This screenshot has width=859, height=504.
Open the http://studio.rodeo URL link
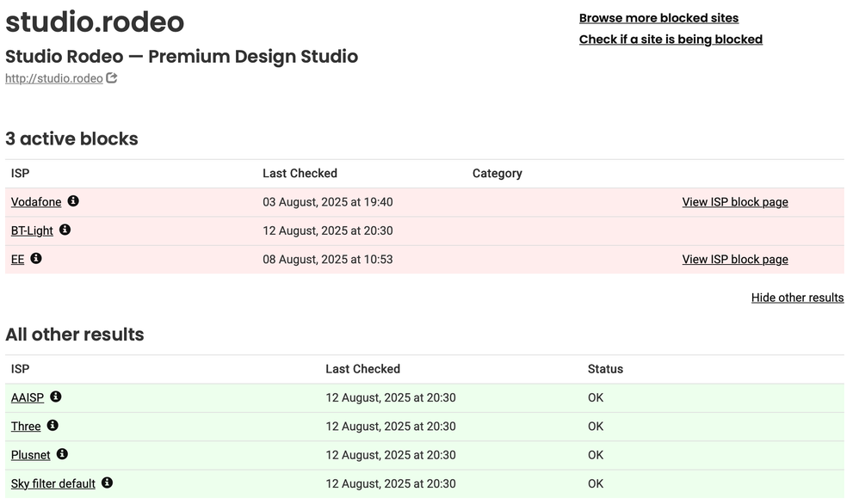click(53, 79)
